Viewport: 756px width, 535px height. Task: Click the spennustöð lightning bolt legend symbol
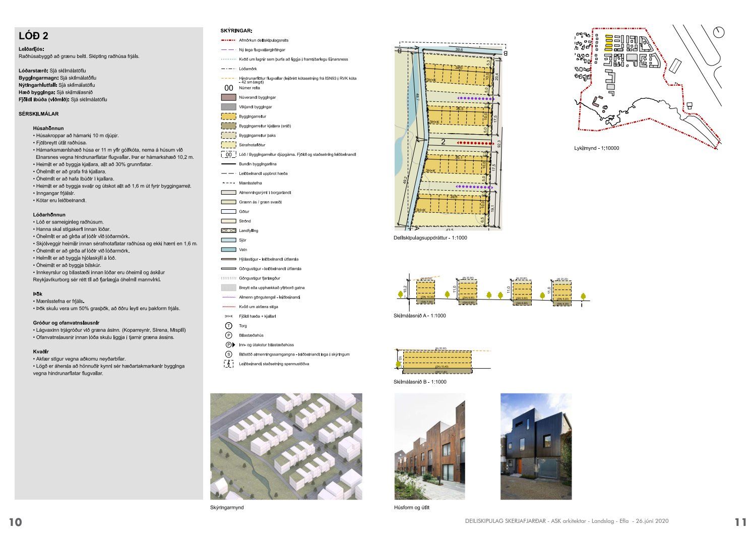coord(228,364)
